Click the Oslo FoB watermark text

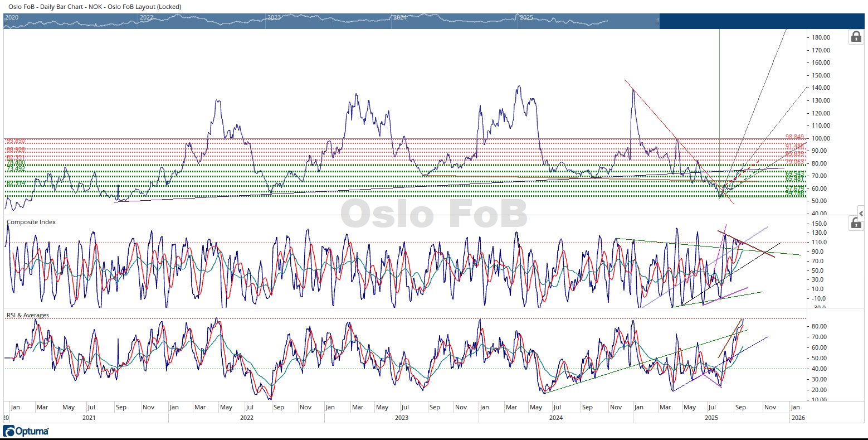(x=433, y=214)
